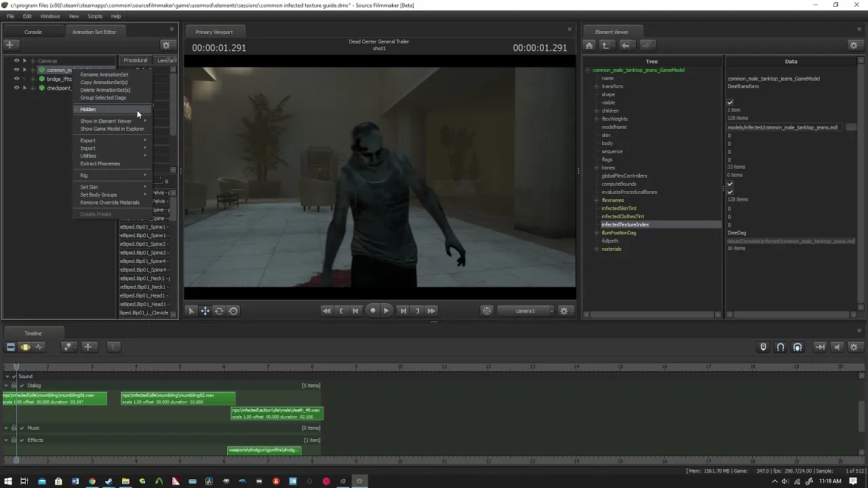Click the record button

click(372, 310)
